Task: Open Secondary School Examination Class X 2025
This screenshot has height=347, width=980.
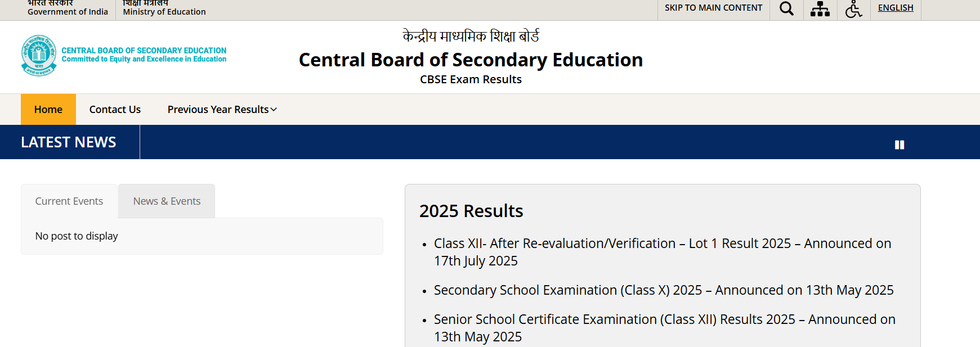Action: (663, 290)
